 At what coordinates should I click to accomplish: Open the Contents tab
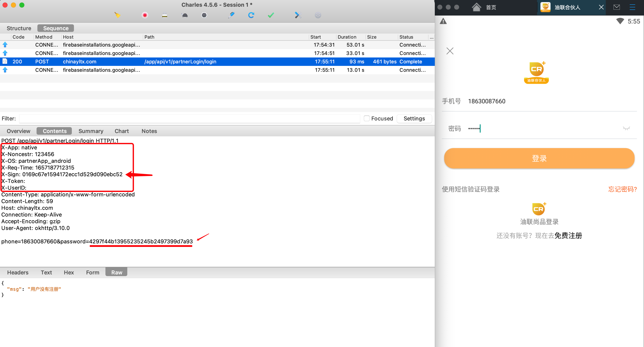point(54,131)
